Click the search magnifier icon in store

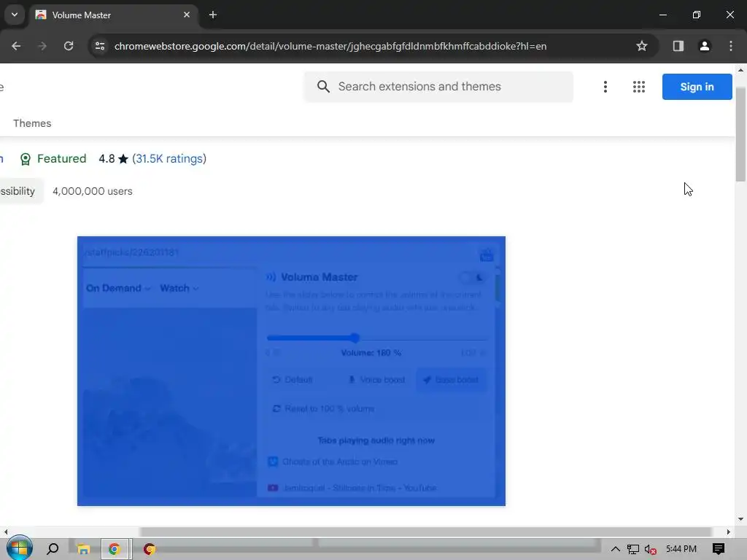(323, 87)
